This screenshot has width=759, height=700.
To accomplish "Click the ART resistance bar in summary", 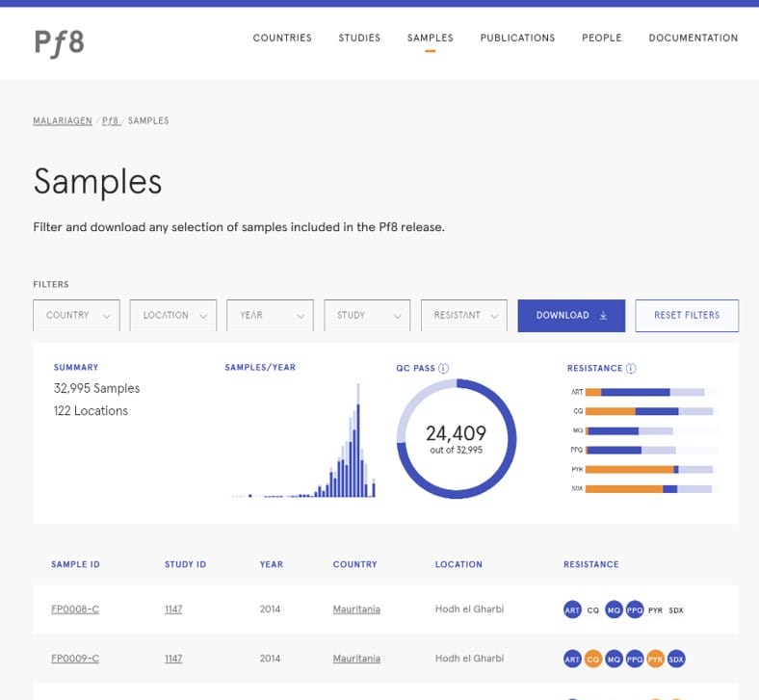I will click(x=651, y=392).
